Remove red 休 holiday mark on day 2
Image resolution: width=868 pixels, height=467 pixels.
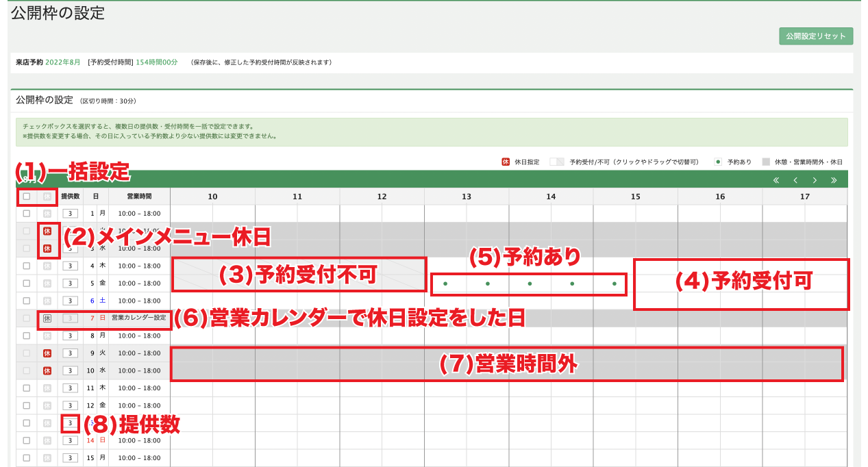(47, 231)
